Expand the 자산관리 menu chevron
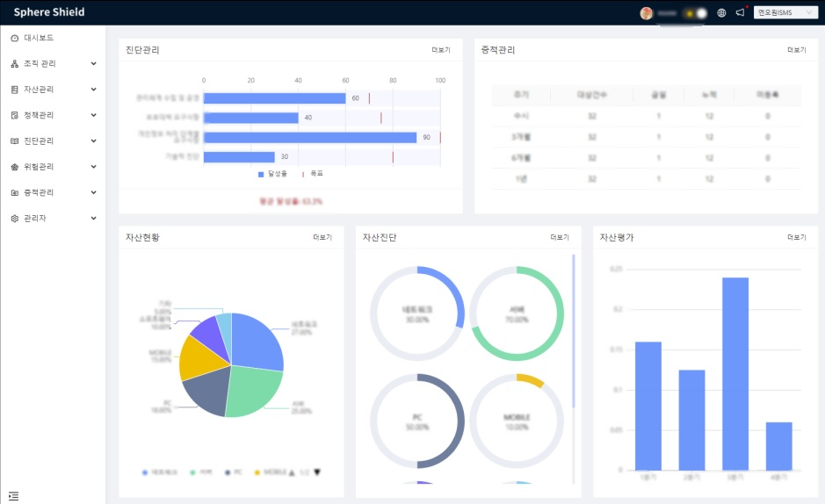 click(93, 90)
